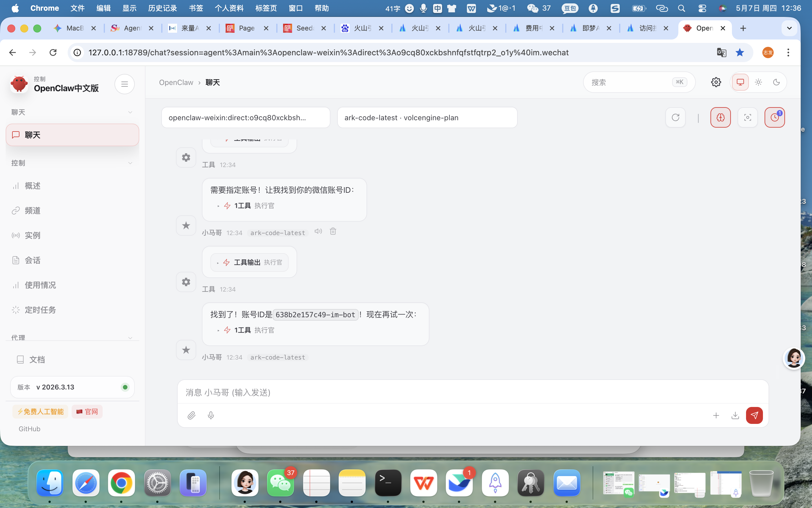Open the 书签 menu in the menu bar
This screenshot has width=812, height=508.
[196, 8]
